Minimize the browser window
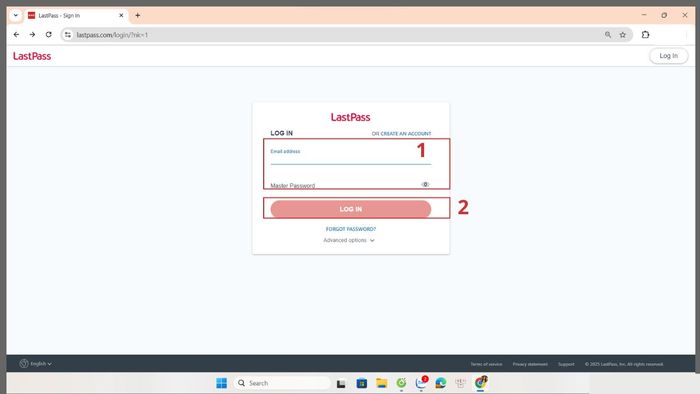This screenshot has height=394, width=700. pyautogui.click(x=644, y=15)
